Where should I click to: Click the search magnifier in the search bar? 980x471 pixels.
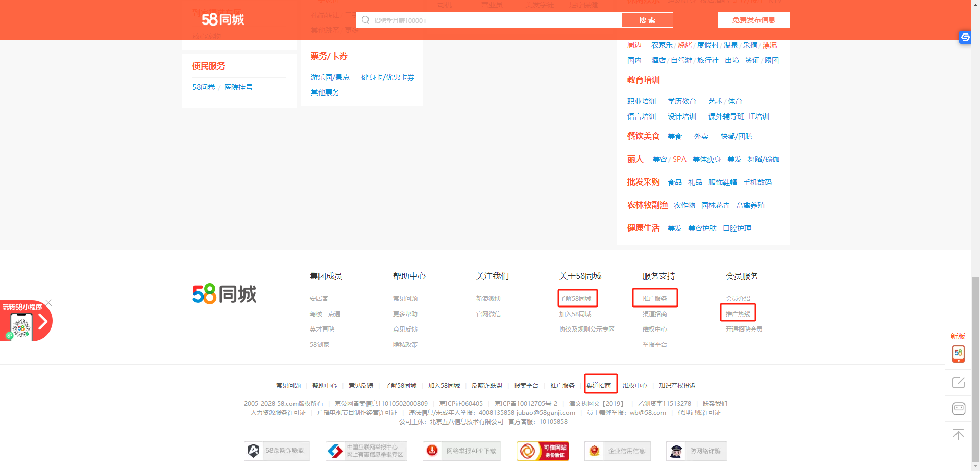point(365,19)
